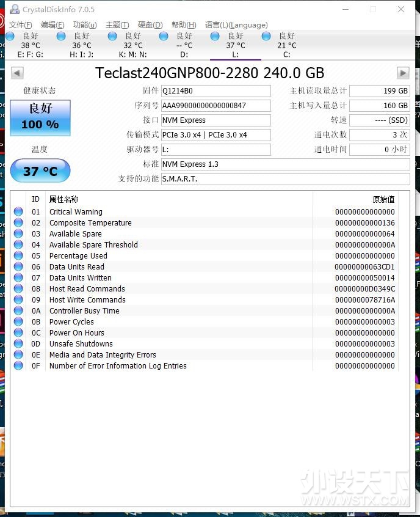Select the L: disk tab

click(236, 45)
